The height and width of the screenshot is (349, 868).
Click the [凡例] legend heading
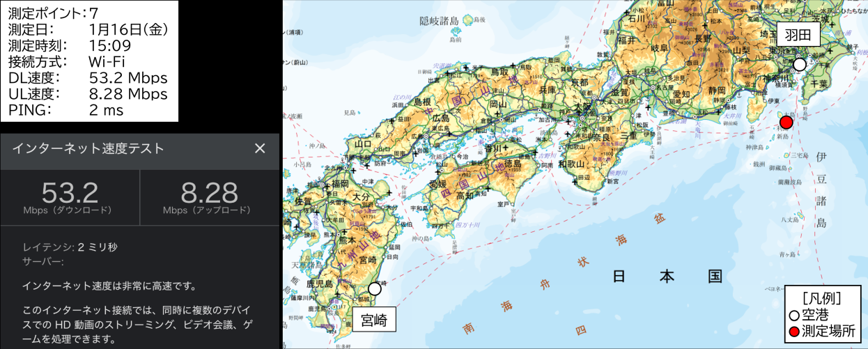click(821, 299)
